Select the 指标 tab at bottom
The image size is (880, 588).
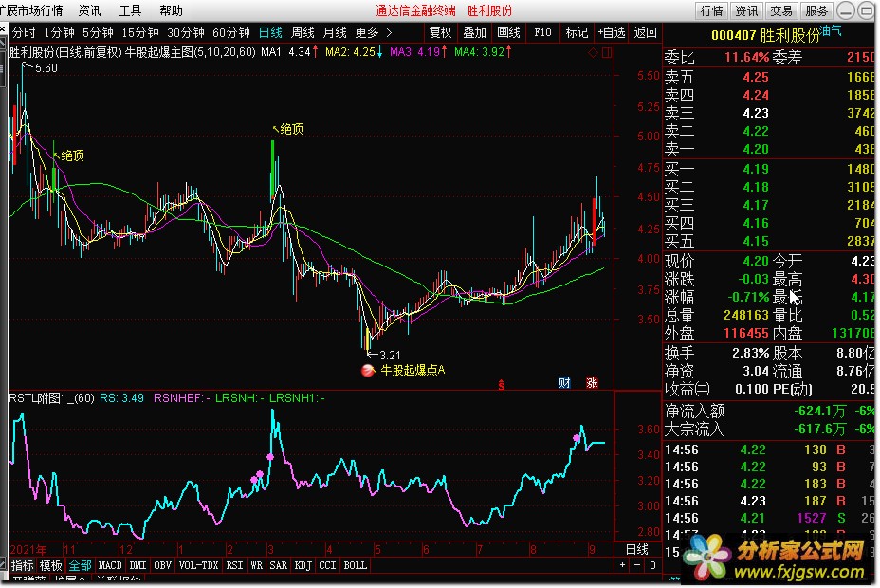[x=23, y=565]
